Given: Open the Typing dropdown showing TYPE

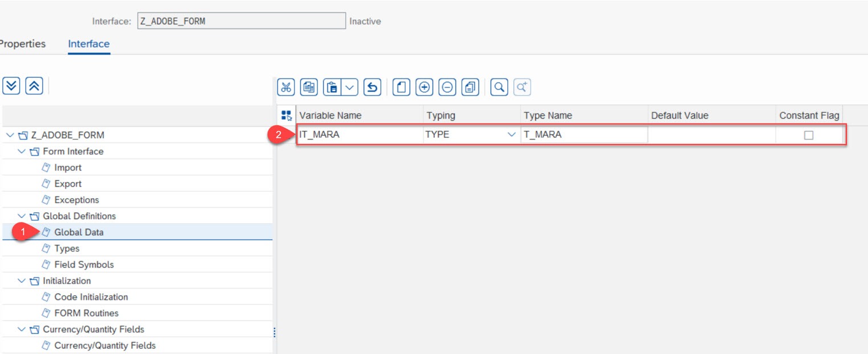Looking at the screenshot, I should tap(512, 134).
